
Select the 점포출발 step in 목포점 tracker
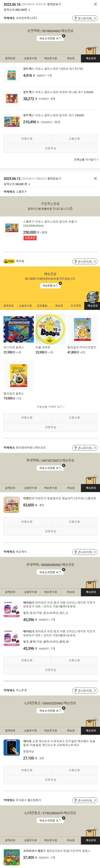point(42,306)
